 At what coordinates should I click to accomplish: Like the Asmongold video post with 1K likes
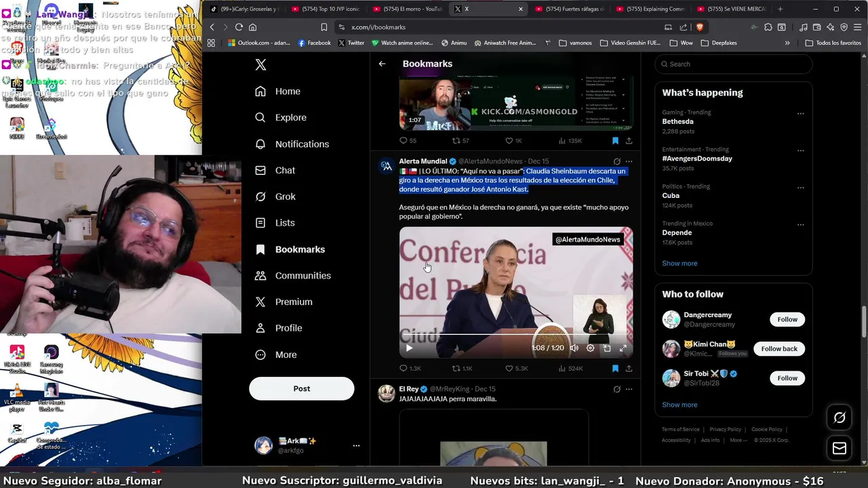513,141
